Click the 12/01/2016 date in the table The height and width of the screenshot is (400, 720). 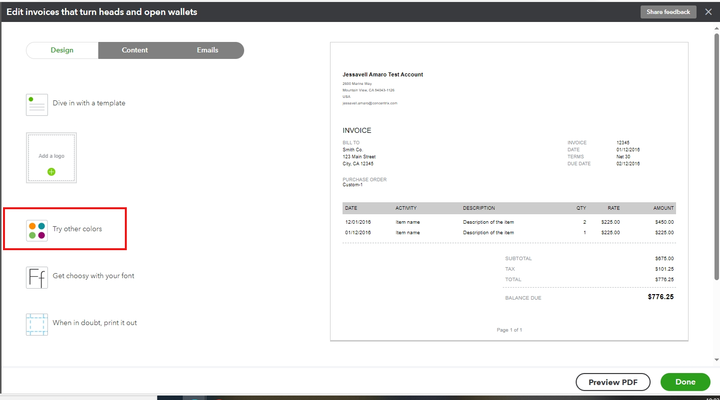(x=358, y=222)
